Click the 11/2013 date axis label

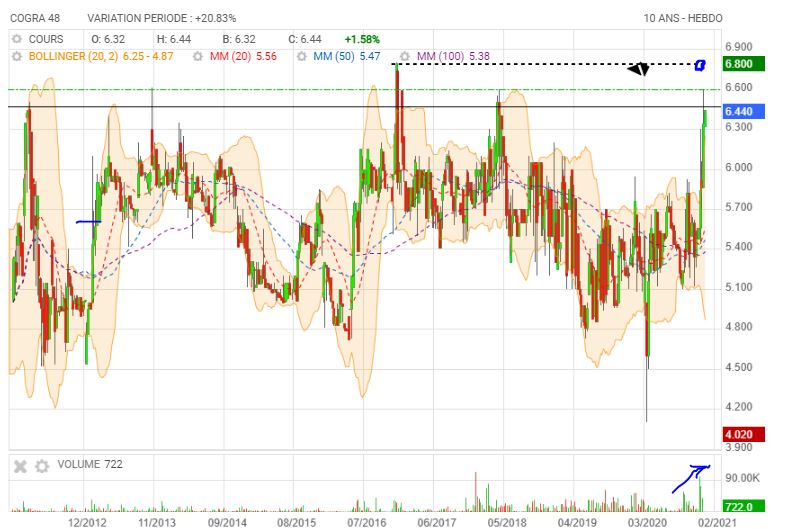pos(156,522)
